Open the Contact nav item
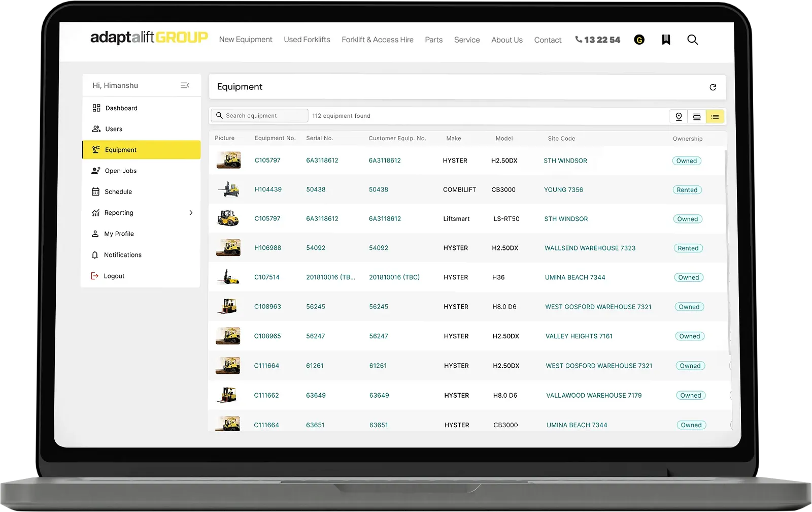Viewport: 812px width, 512px height. (548, 40)
